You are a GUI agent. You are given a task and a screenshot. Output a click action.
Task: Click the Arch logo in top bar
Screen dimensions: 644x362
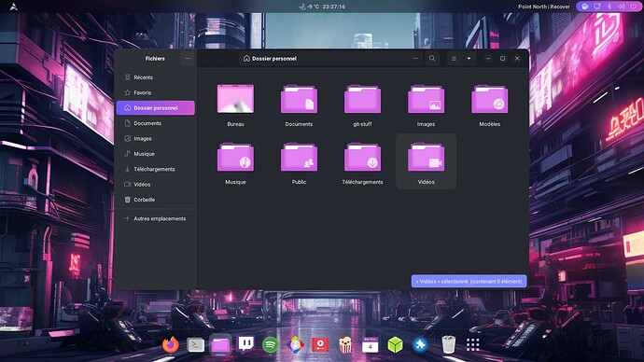14,7
